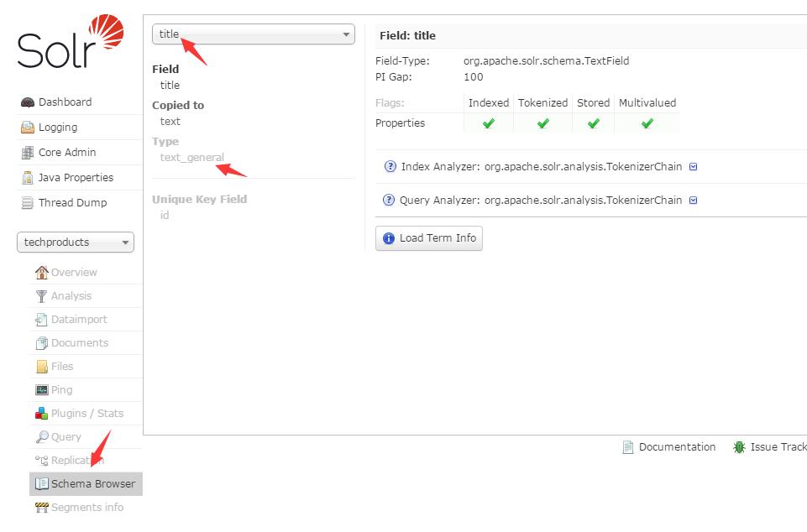Click the Analysis funnel icon
The image size is (807, 532).
click(41, 296)
